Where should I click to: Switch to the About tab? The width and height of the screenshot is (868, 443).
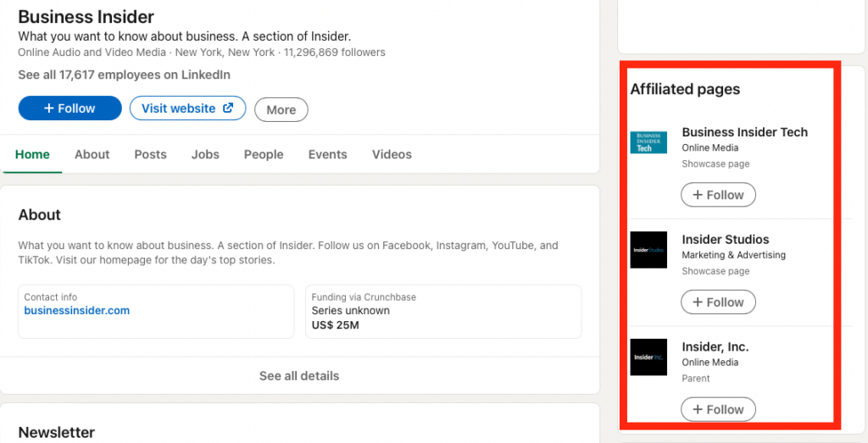pos(92,154)
